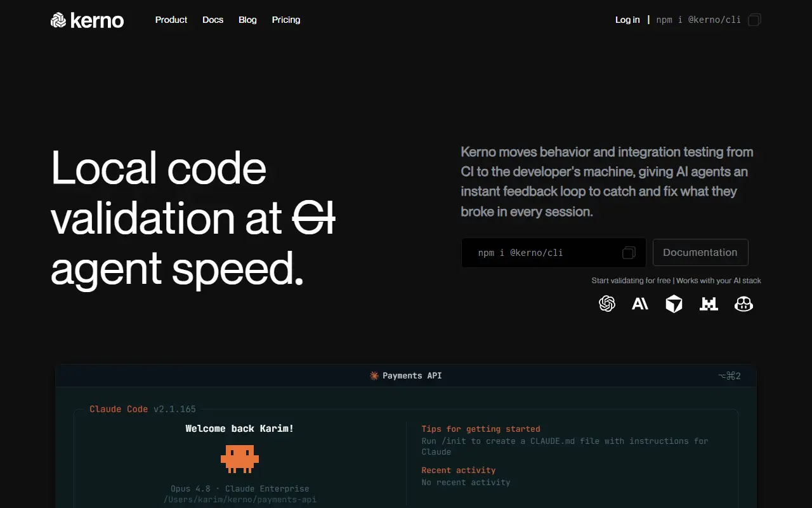
Task: Click 'Start validating for free' caption
Action: click(x=631, y=281)
